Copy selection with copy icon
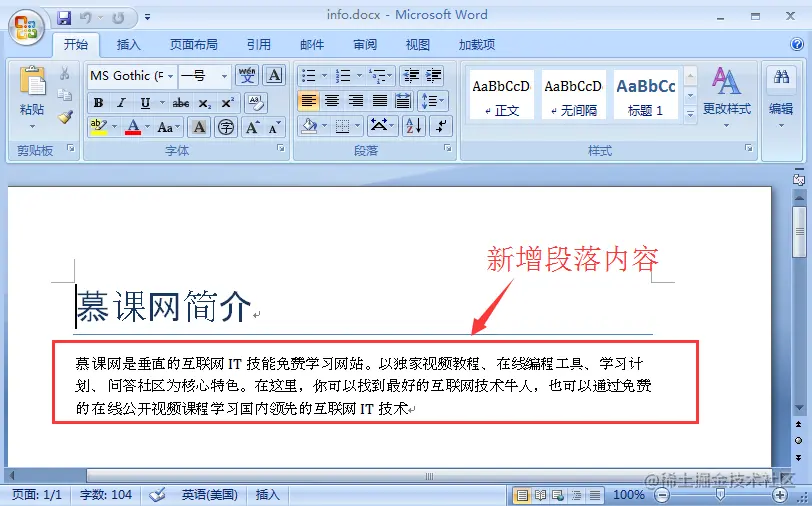 [65, 95]
